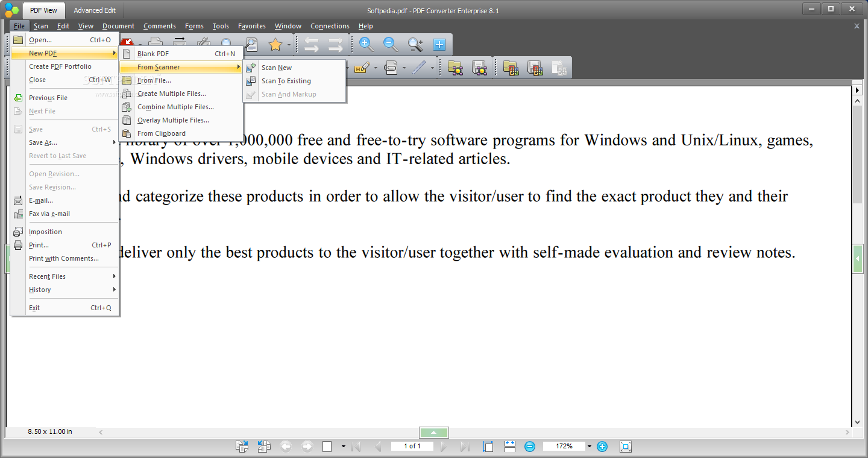868x458 pixels.
Task: Open the Highlight tool dropdown arrow
Action: point(375,68)
